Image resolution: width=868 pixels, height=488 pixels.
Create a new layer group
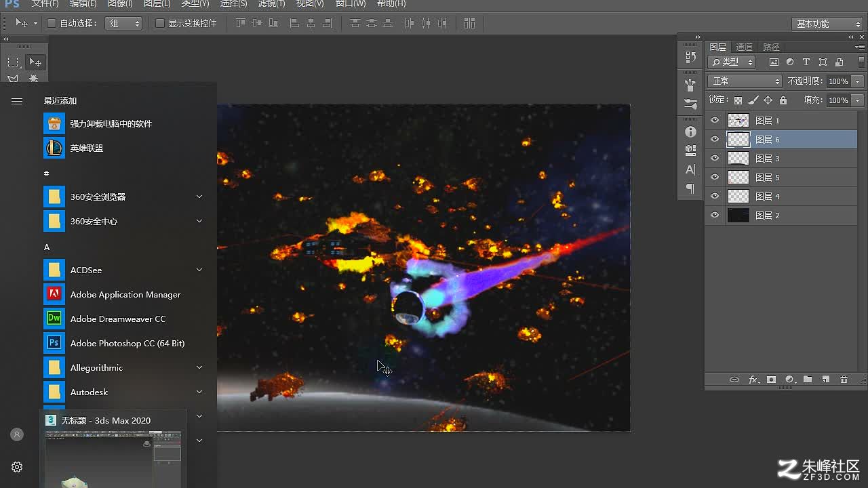coord(808,380)
